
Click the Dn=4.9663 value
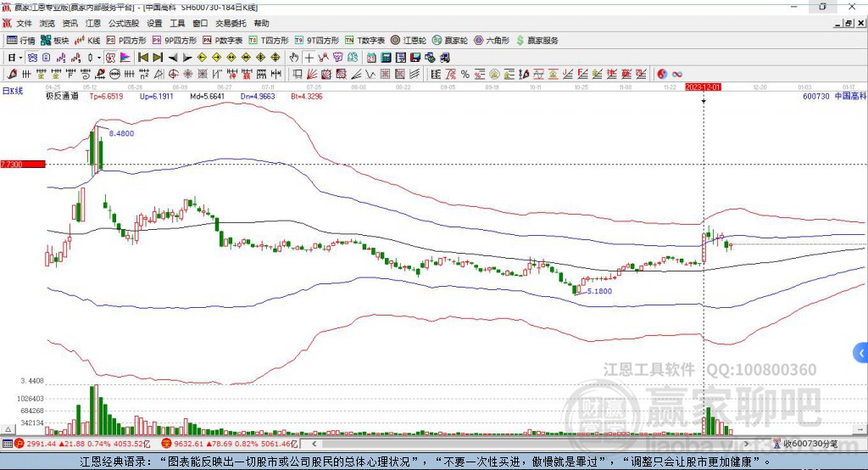coord(258,97)
